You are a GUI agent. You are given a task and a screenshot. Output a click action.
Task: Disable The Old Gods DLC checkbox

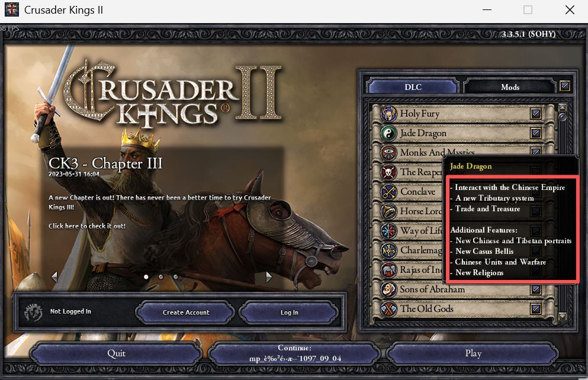point(535,309)
